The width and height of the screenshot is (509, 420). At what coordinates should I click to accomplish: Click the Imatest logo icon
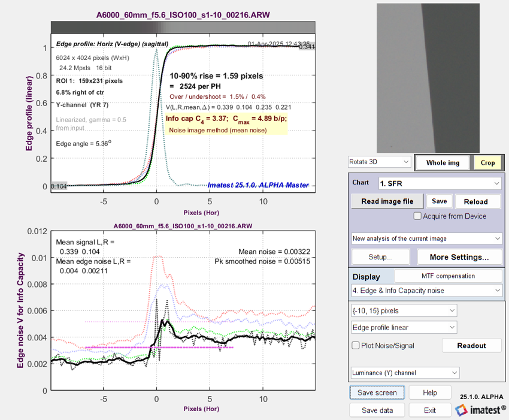point(461,410)
